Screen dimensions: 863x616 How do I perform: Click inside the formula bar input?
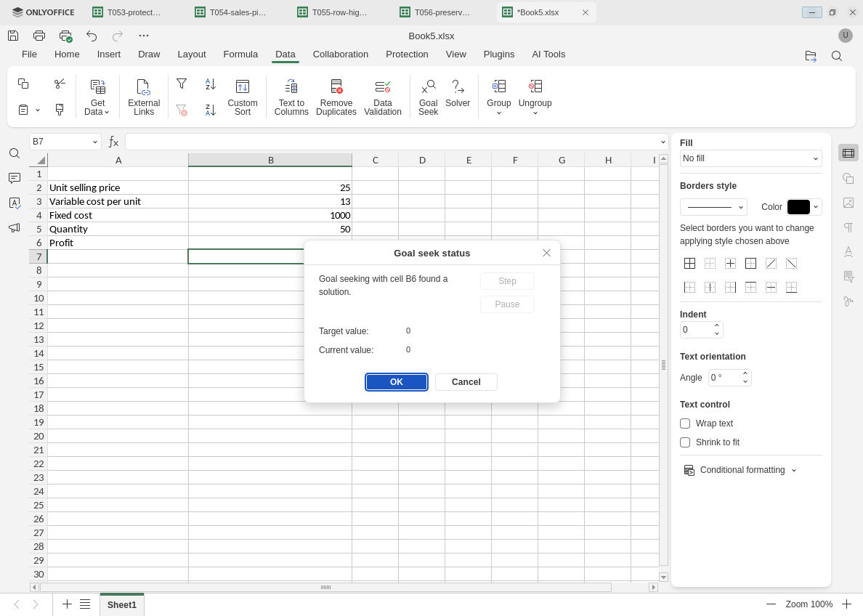click(x=392, y=142)
